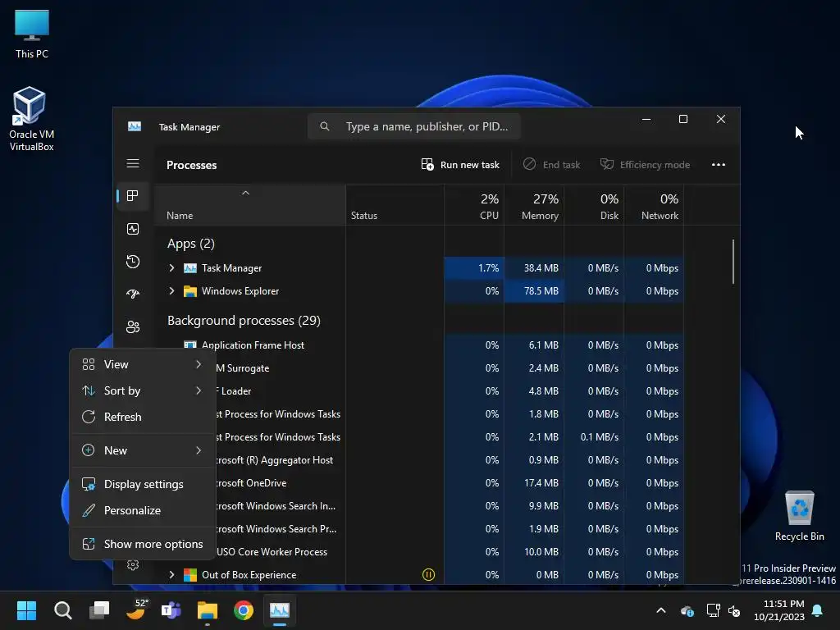This screenshot has width=840, height=630.
Task: Sort processes by the Name column
Action: click(250, 206)
